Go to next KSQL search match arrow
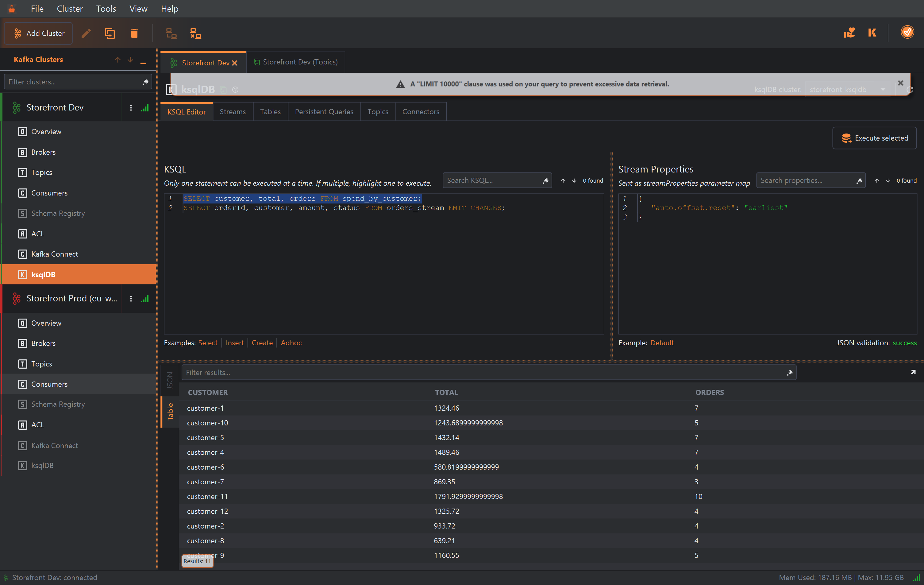The height and width of the screenshot is (585, 924). click(x=574, y=180)
